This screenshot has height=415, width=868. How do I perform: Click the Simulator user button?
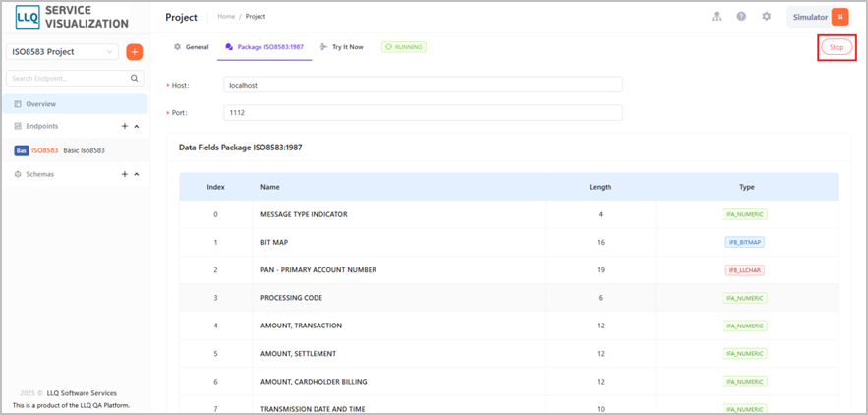point(818,17)
